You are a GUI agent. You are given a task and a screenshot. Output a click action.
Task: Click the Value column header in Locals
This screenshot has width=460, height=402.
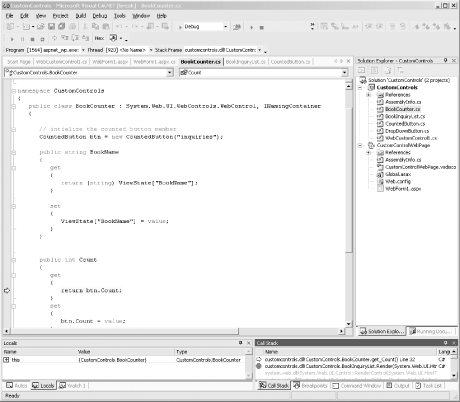[x=126, y=352]
